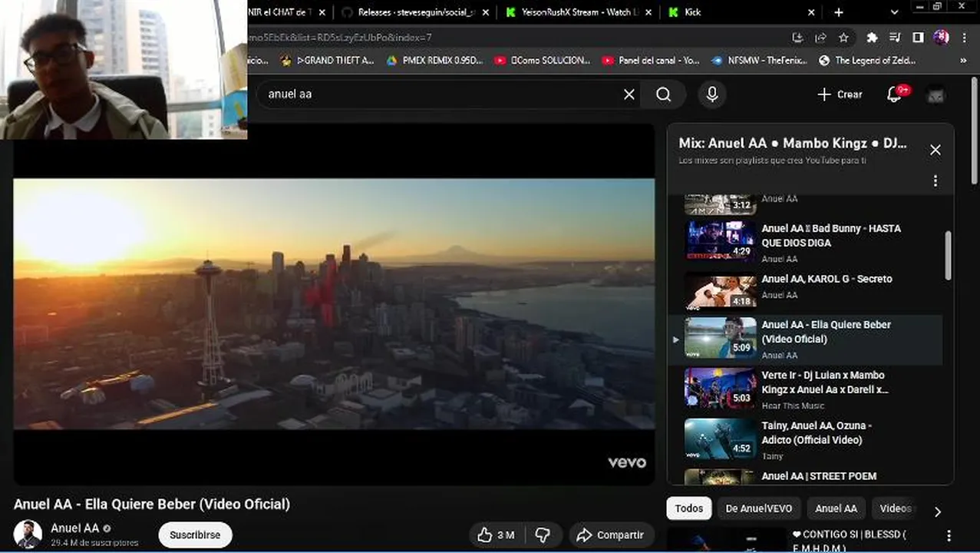Click the install app icon in address bar
Screen dimensions: 980x553
point(797,38)
